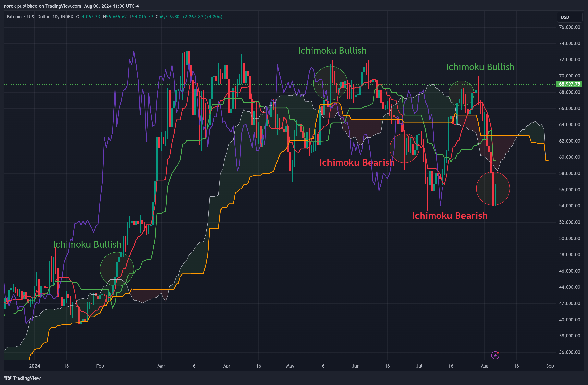This screenshot has width=588, height=385.
Task: Click the closing value C56,319.80
Action: 167,17
